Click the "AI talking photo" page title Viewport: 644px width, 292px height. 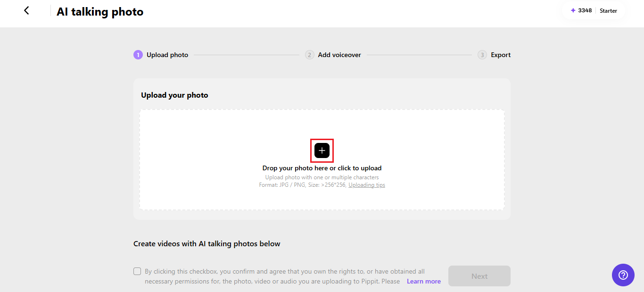[100, 12]
